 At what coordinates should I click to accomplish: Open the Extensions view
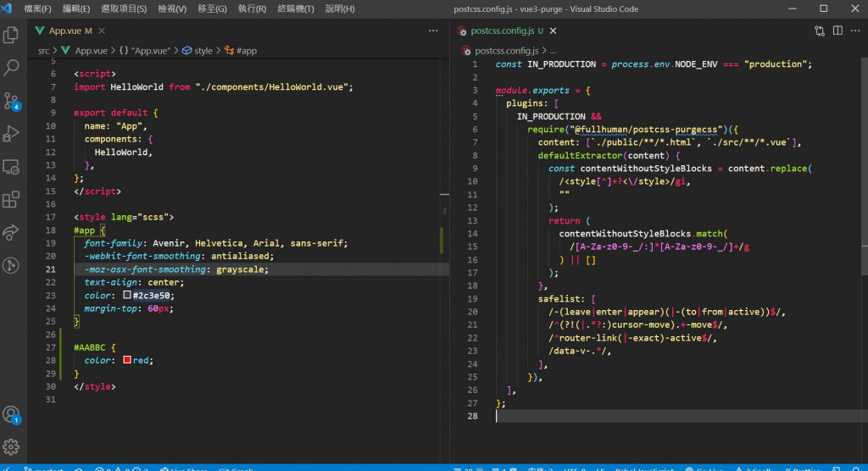point(12,200)
